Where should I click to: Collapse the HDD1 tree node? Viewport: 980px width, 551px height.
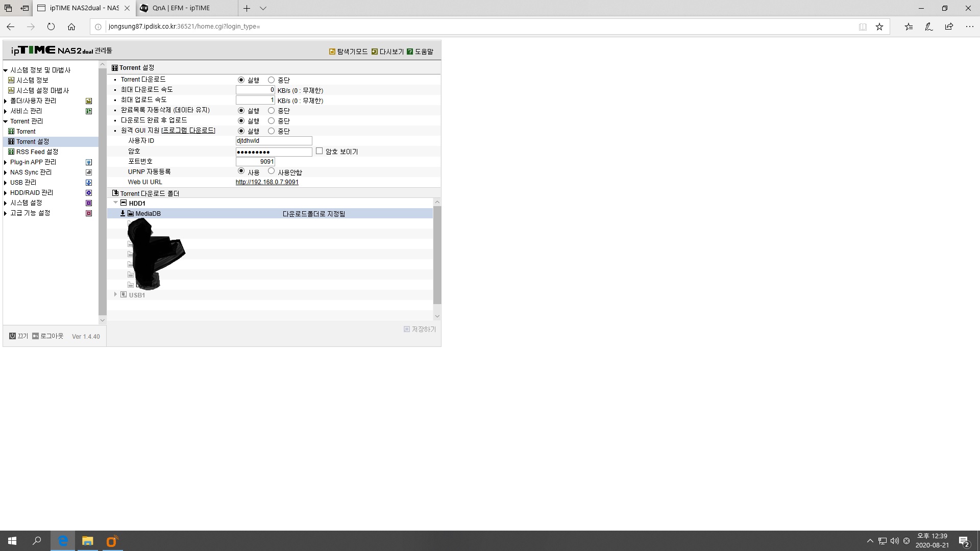116,203
